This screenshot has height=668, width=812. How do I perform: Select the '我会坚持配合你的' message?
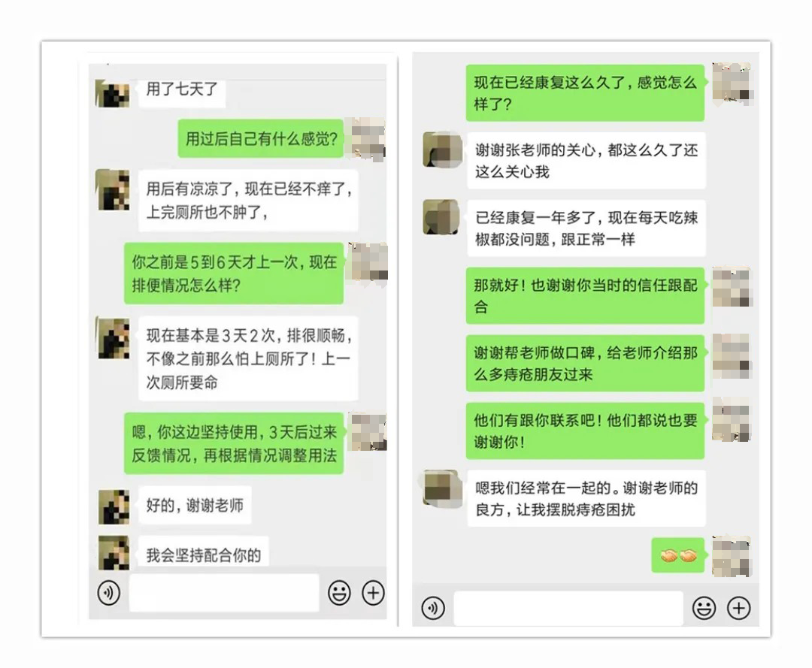coord(203,553)
